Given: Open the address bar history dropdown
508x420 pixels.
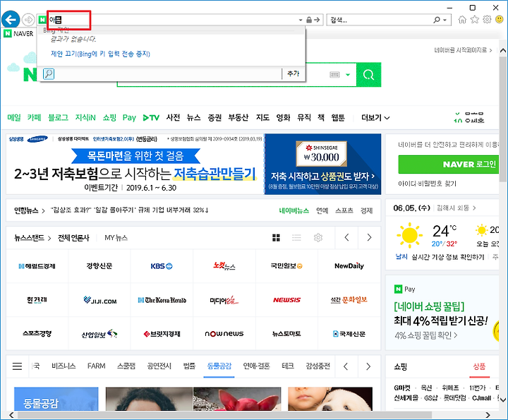Looking at the screenshot, I should coord(301,20).
